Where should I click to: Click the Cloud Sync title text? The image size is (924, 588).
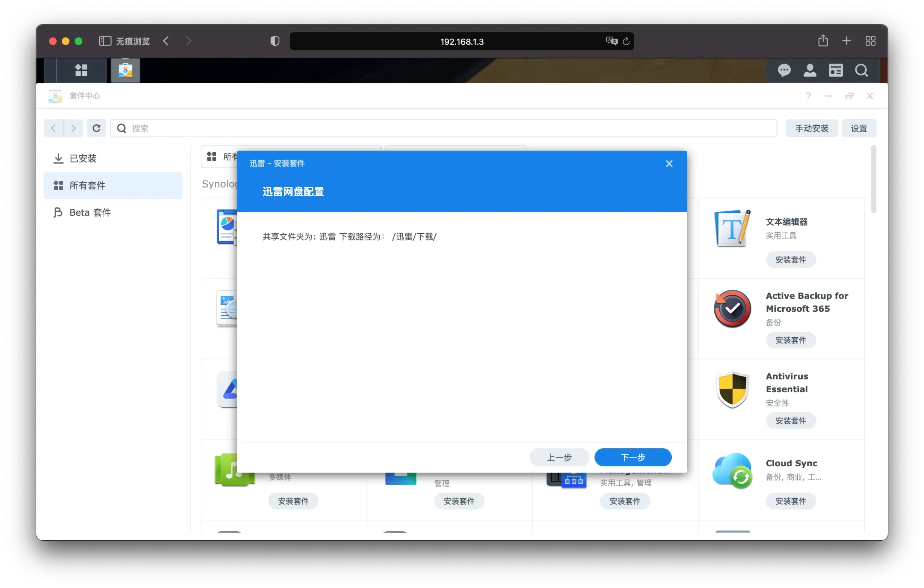(791, 463)
